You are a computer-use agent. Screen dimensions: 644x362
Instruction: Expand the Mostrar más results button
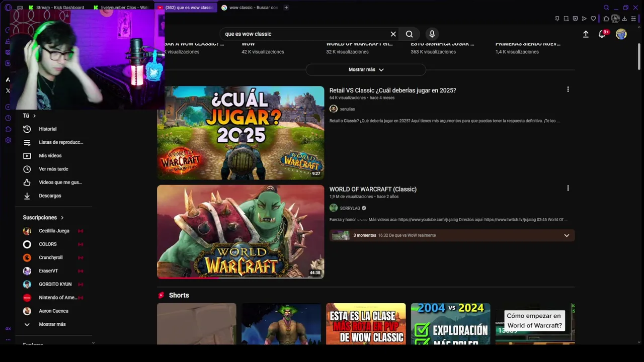tap(366, 69)
